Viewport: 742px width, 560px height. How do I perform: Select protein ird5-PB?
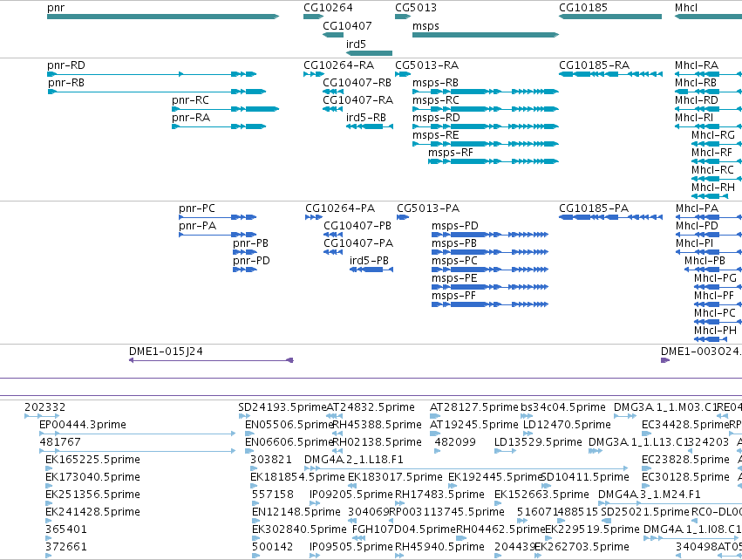(x=371, y=270)
